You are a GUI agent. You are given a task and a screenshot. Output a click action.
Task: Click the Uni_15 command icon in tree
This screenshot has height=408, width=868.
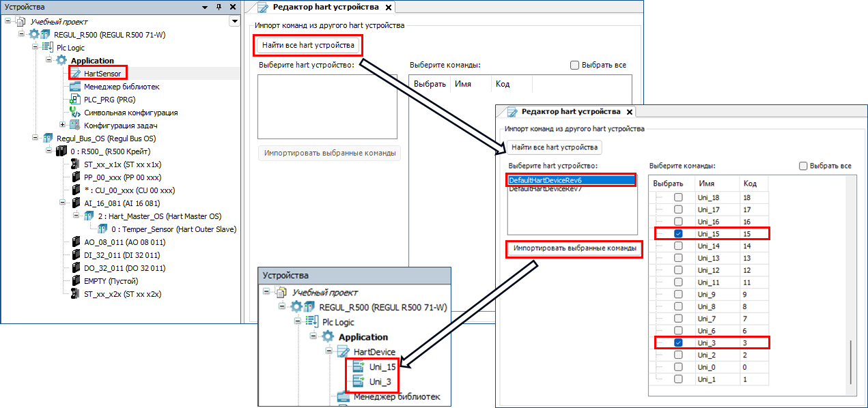pos(358,367)
